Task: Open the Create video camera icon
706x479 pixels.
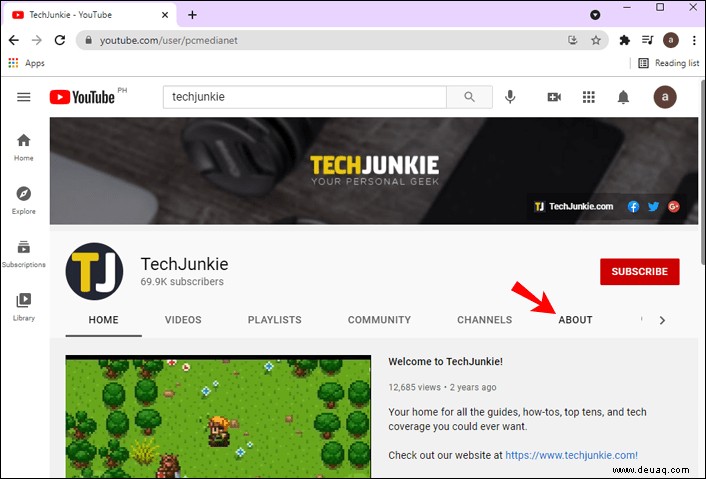Action: tap(554, 97)
